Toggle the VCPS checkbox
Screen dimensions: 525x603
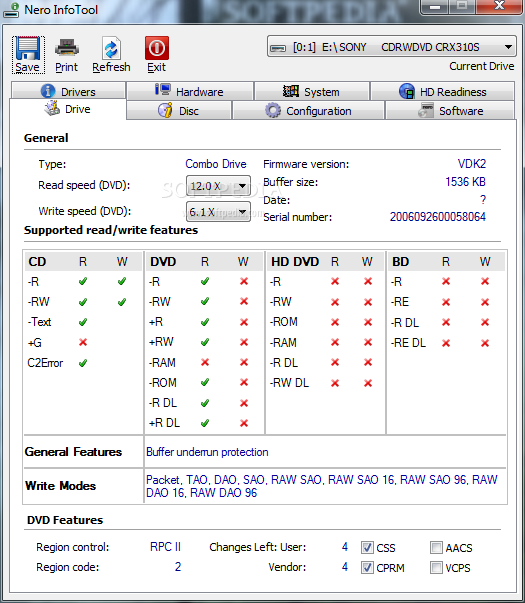pos(436,567)
